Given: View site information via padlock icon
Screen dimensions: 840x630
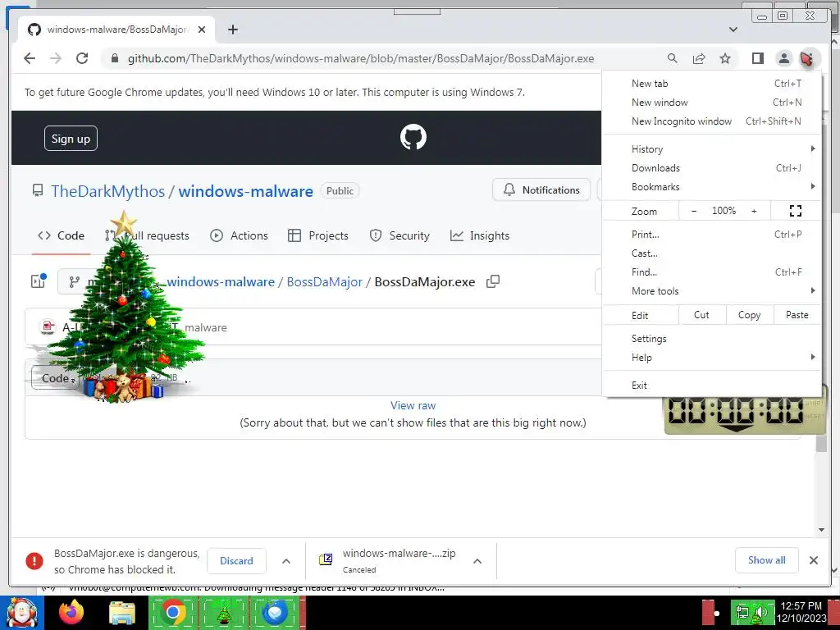Looking at the screenshot, I should (114, 58).
